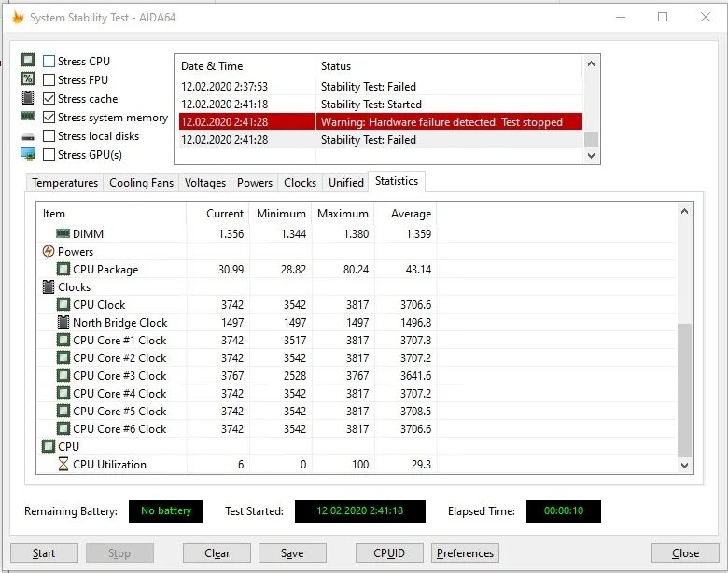Click the Stress system memory RAM icon
Viewport: 728px width, 573px height.
[28, 116]
